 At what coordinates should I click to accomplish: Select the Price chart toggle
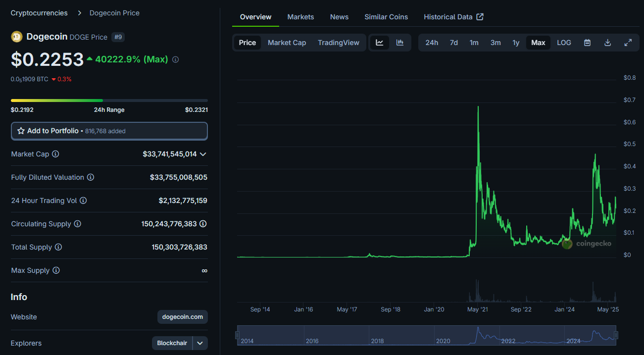click(x=248, y=43)
